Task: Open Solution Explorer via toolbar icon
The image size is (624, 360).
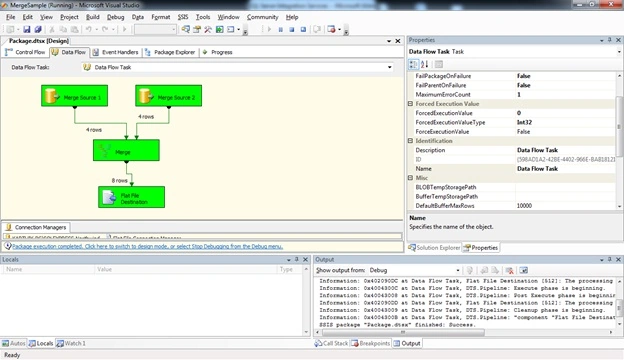Action: tap(185, 29)
